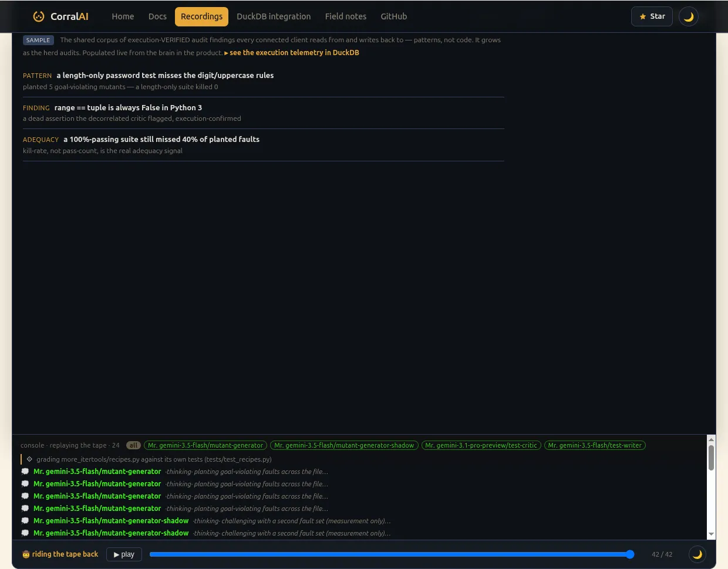Click 'riding the tape back' label
728x569 pixels.
point(65,554)
